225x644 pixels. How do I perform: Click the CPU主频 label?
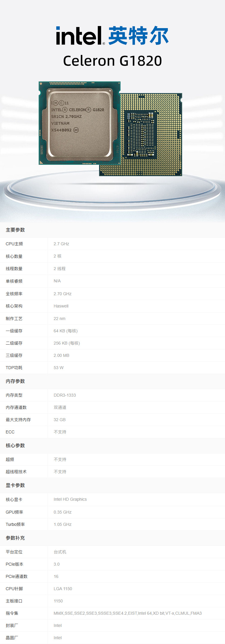click(x=14, y=244)
